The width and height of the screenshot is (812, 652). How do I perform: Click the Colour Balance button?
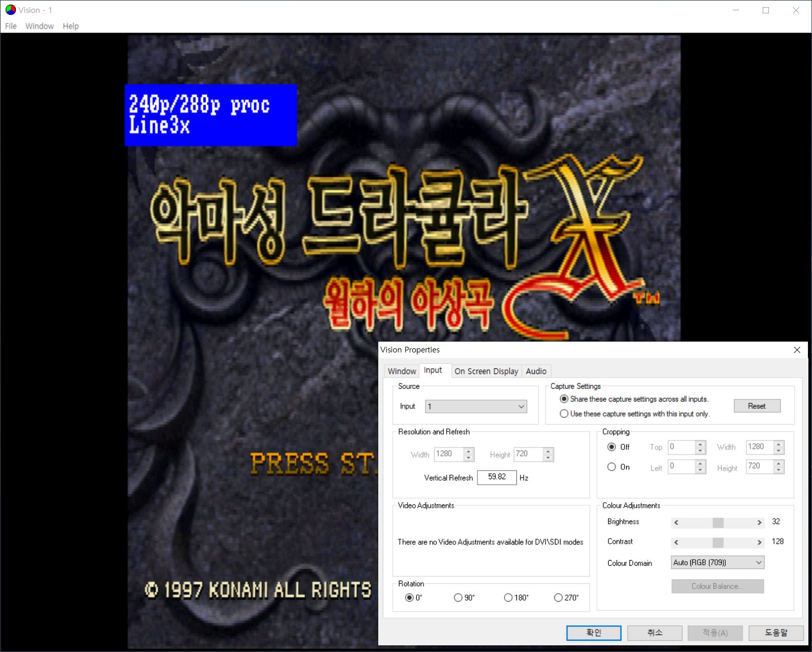(x=718, y=586)
